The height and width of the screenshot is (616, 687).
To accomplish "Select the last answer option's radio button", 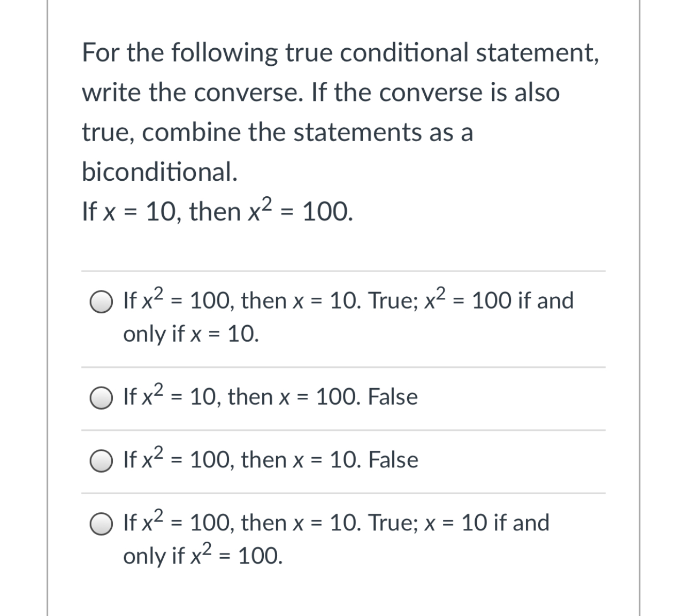I will [x=102, y=523].
